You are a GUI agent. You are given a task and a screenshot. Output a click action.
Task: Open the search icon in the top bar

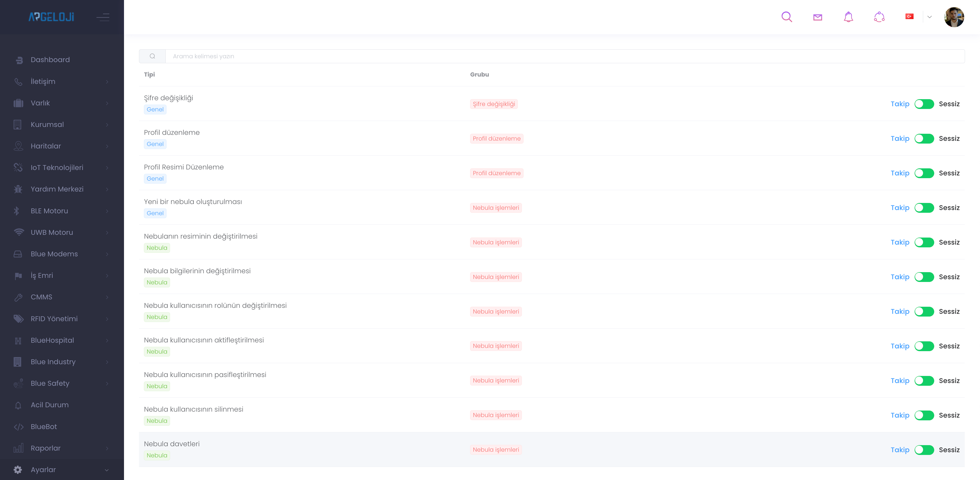pos(787,17)
